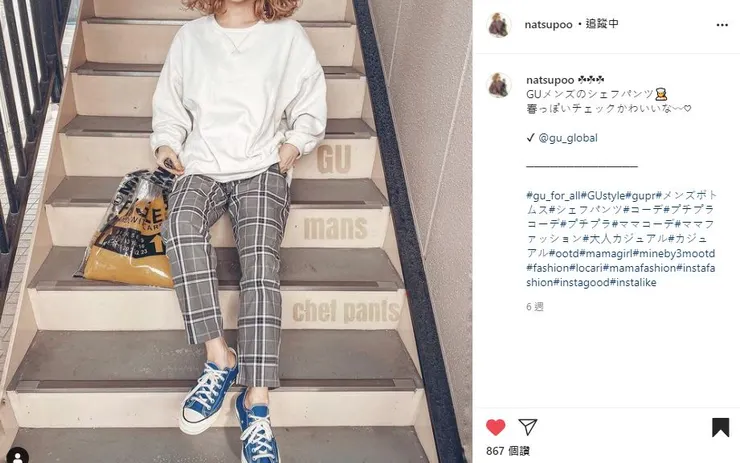The height and width of the screenshot is (463, 740).
Task: Unlike the post via red heart icon
Action: (x=496, y=427)
